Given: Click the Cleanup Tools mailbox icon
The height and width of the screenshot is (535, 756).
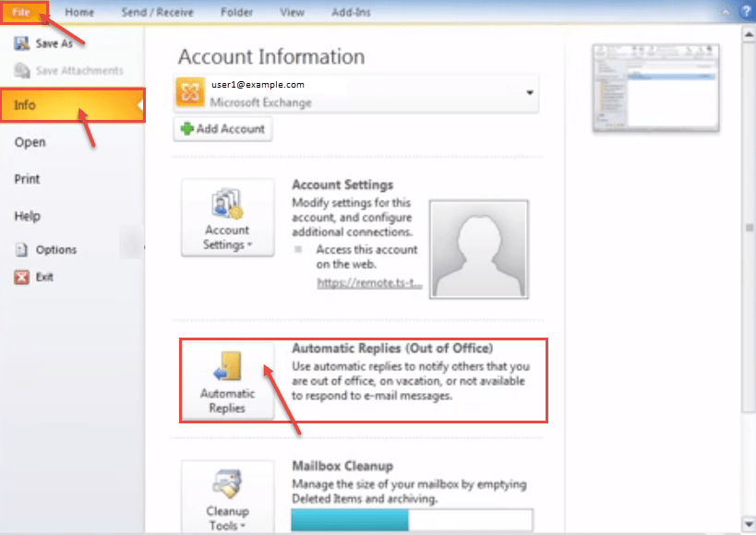Looking at the screenshot, I should click(x=227, y=483).
